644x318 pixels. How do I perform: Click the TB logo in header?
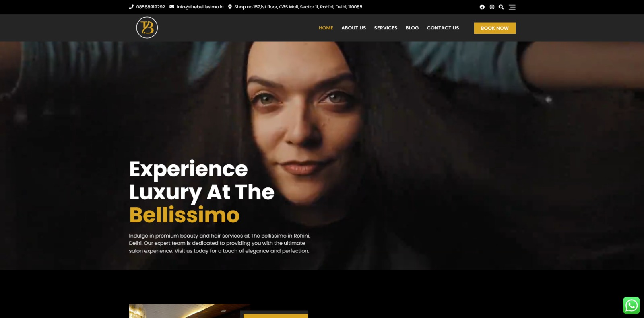pos(147,28)
